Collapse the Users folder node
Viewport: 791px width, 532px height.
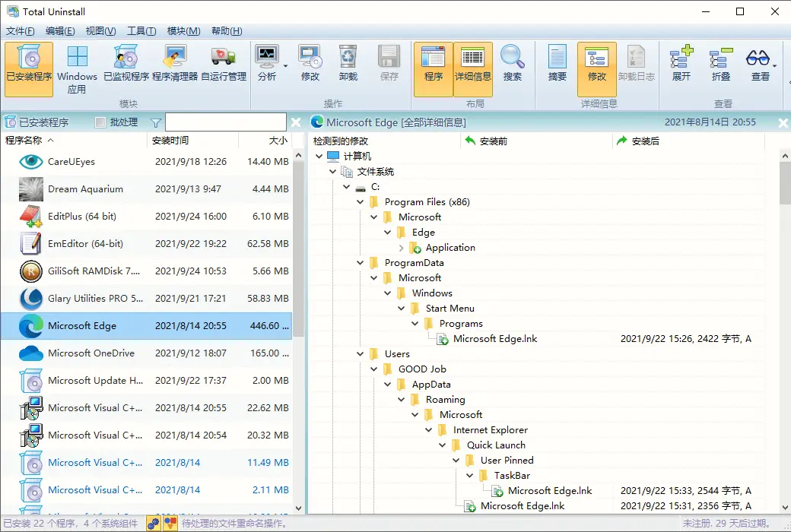(360, 354)
